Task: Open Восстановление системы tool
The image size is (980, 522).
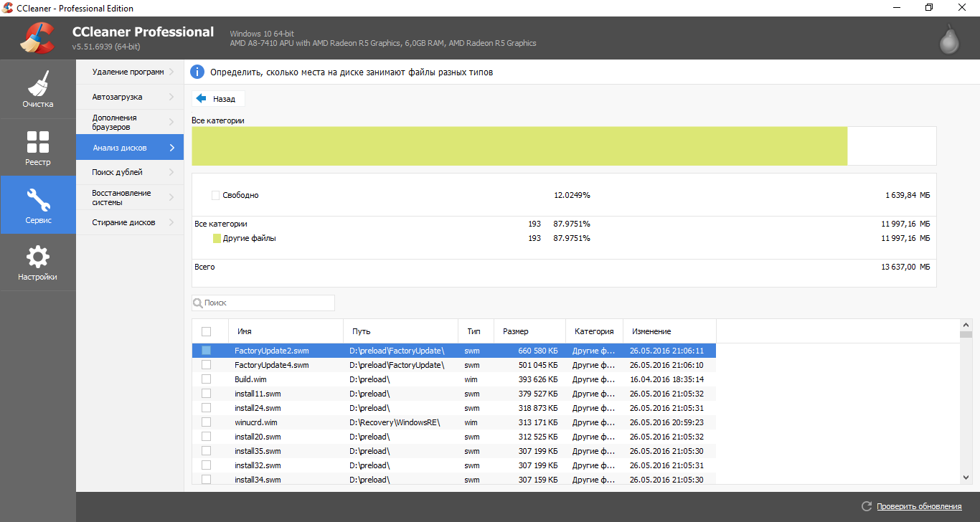Action: pyautogui.click(x=130, y=197)
